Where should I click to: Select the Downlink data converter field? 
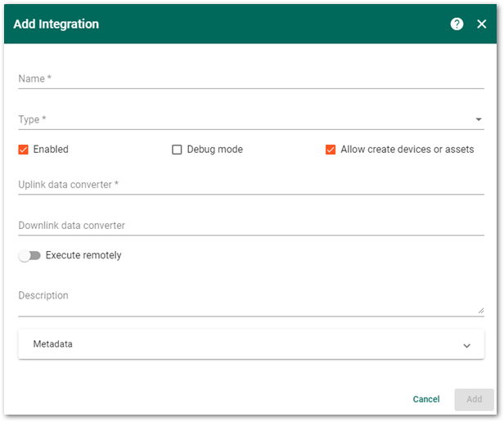tap(250, 226)
